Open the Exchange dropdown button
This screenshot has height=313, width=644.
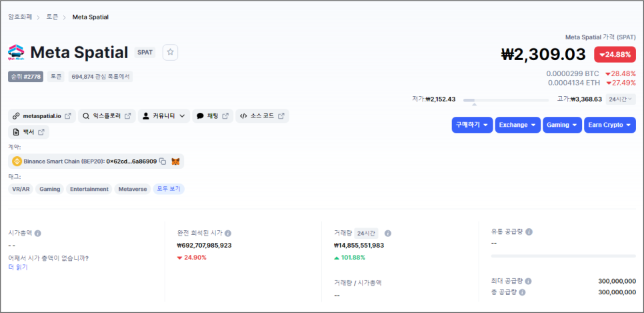pos(517,125)
